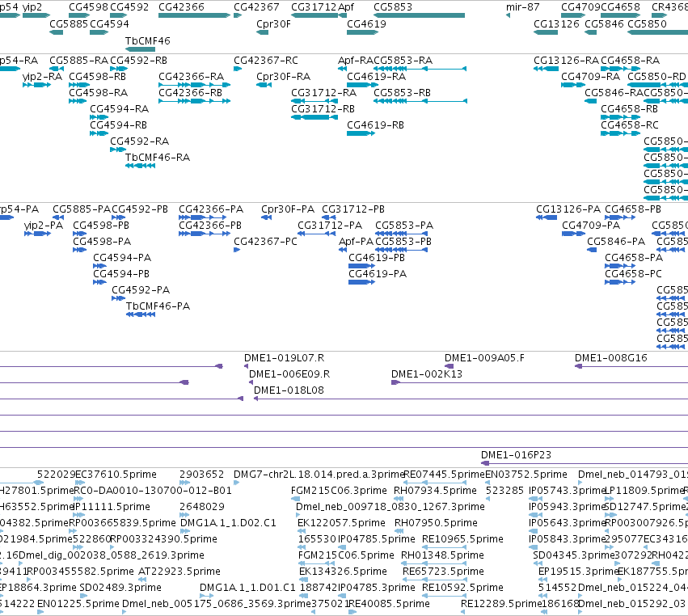Open the CG4619-RB transcript label
The height and width of the screenshot is (616, 688).
coord(375,125)
